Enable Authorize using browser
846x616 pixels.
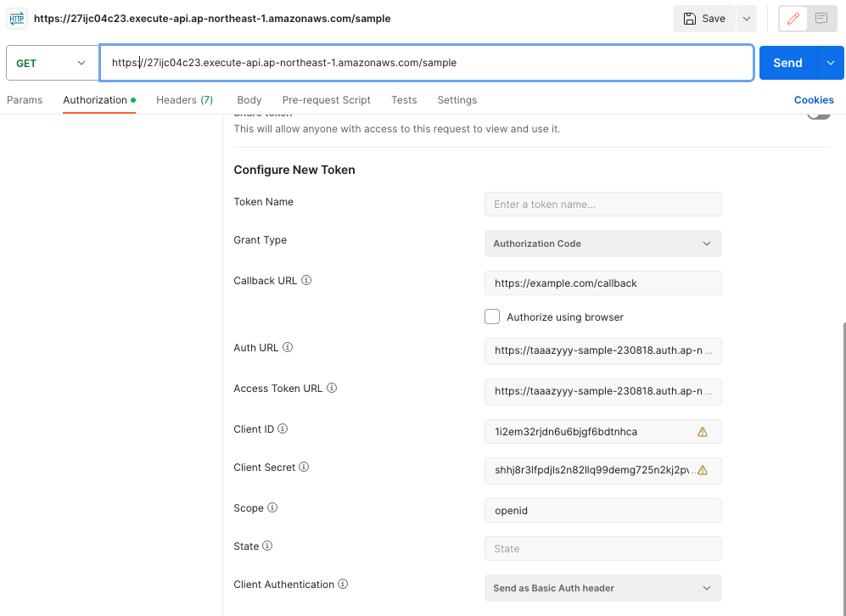coord(492,316)
